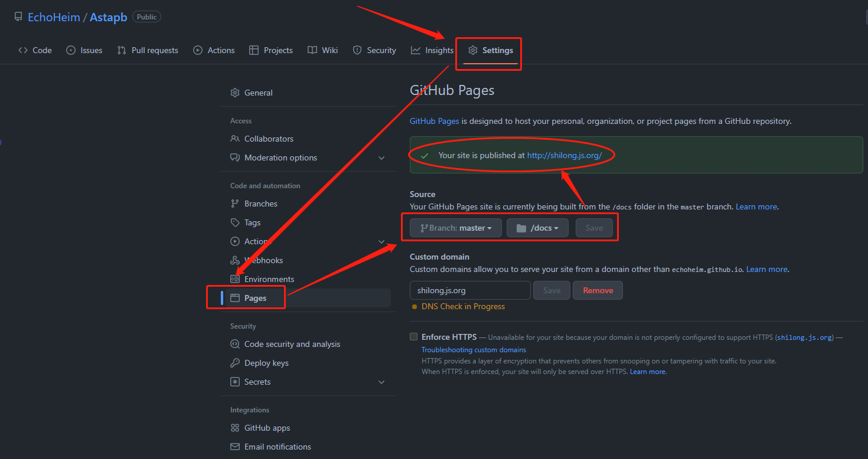
Task: Switch to the top Actions tab
Action: [x=214, y=50]
